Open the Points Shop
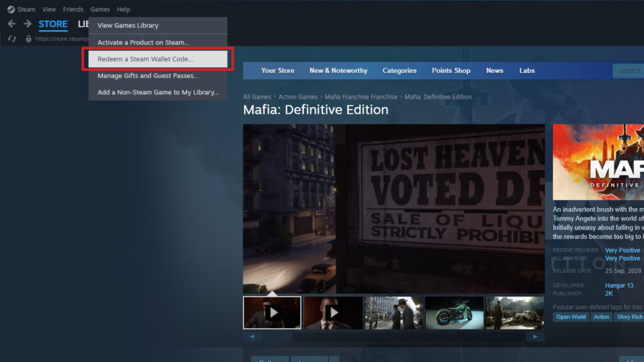The image size is (644, 362). 451,70
